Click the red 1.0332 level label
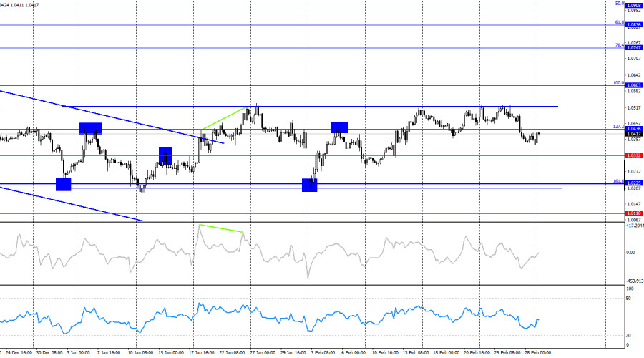 [633, 155]
